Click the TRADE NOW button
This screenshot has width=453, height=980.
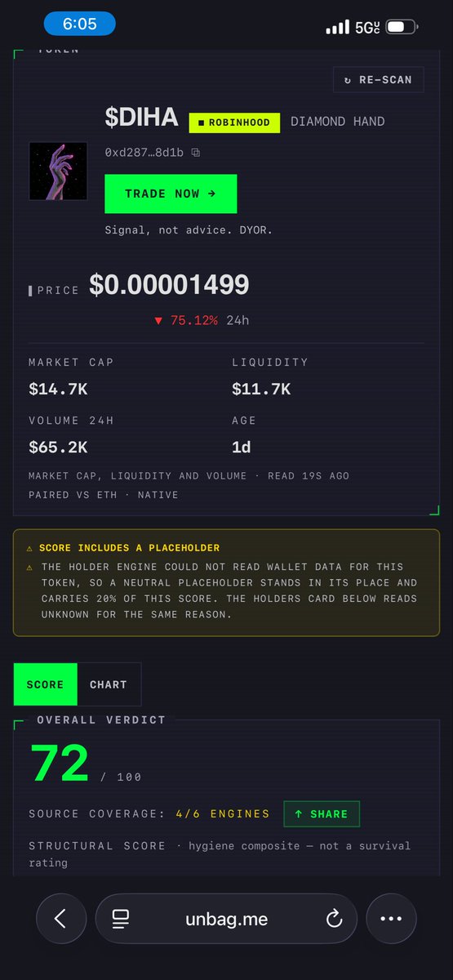point(171,194)
